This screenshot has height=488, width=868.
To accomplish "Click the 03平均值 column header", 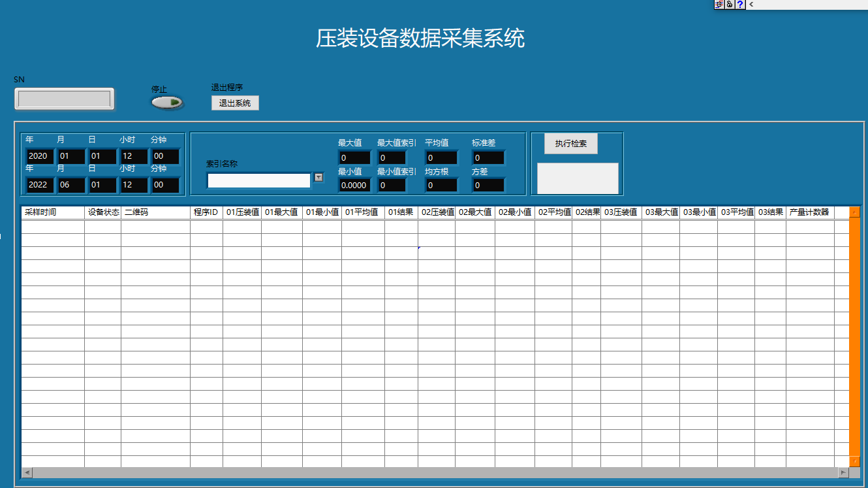I will pos(736,212).
